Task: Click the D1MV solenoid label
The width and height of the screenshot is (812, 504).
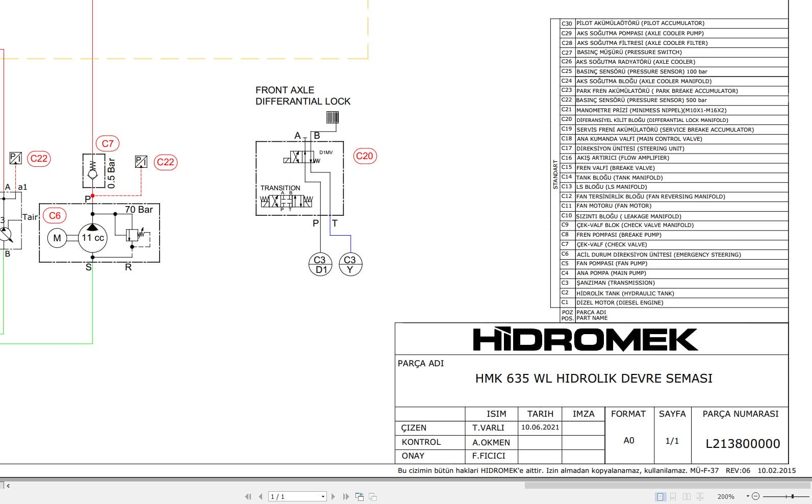Action: pyautogui.click(x=326, y=153)
